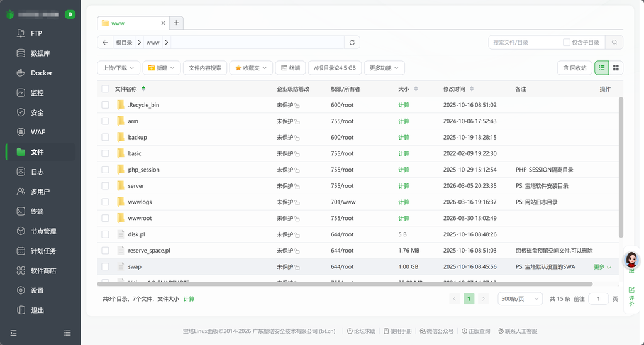Click the search magnifier icon
Screen dimensions: 644x345
tap(614, 42)
